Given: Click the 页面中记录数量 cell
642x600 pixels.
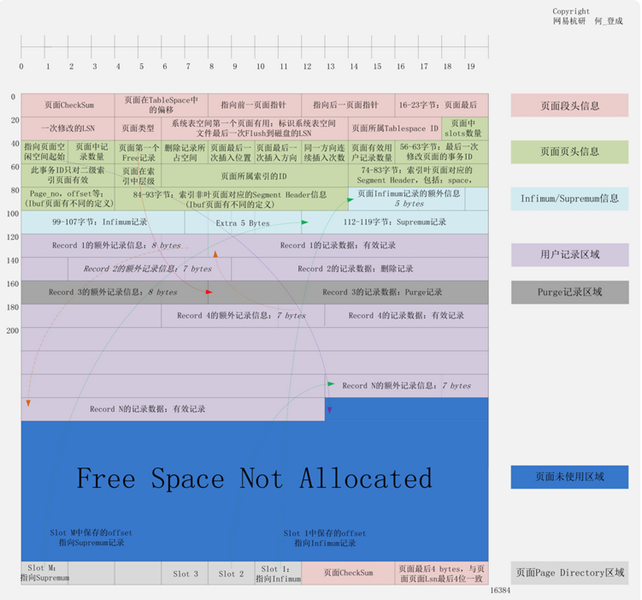Looking at the screenshot, I should (91, 152).
